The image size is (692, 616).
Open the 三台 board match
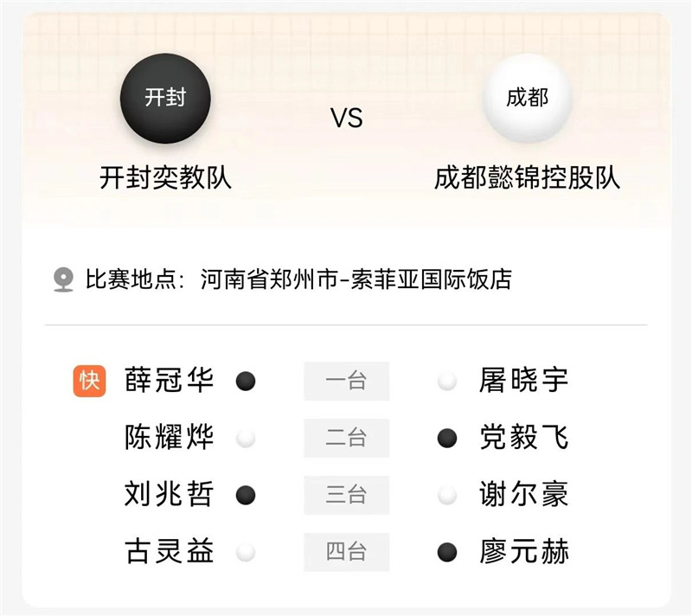pos(346,495)
